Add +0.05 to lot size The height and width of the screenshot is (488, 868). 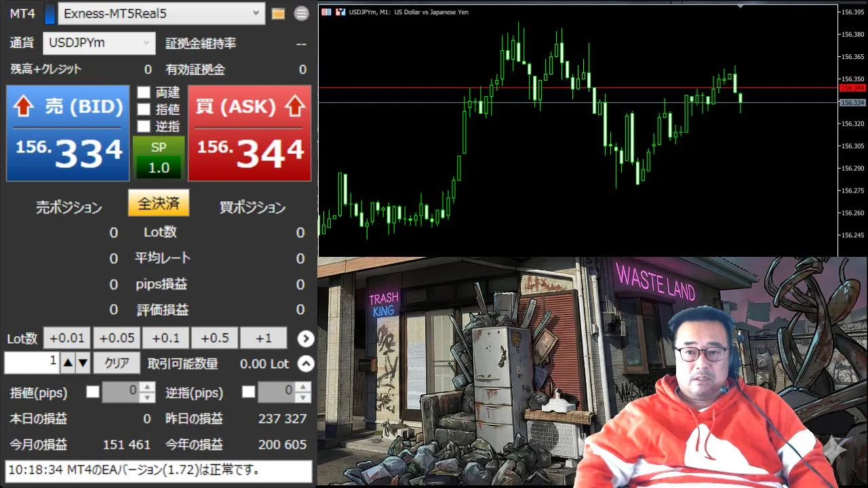117,338
